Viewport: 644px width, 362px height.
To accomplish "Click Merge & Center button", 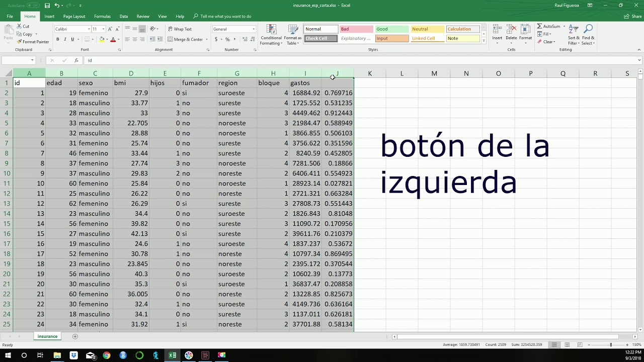I will point(185,39).
